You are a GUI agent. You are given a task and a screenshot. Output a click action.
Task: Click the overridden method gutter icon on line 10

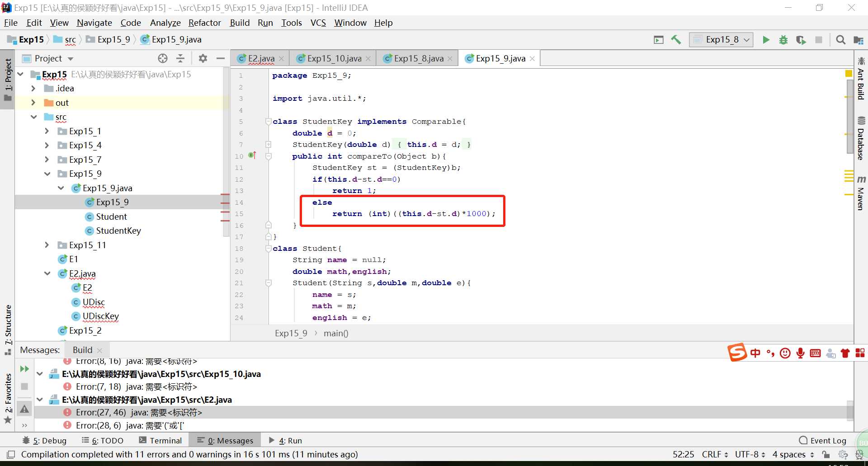(x=252, y=155)
